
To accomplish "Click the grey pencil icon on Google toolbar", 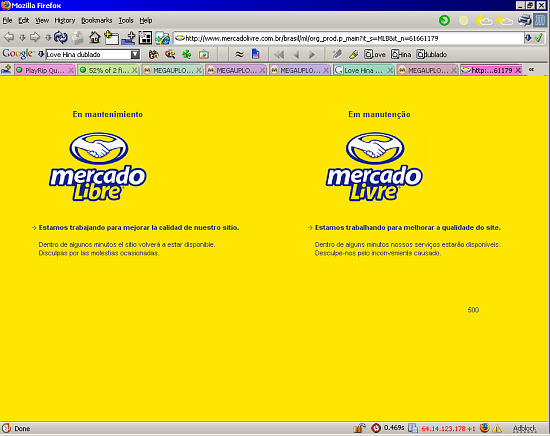I will point(337,54).
